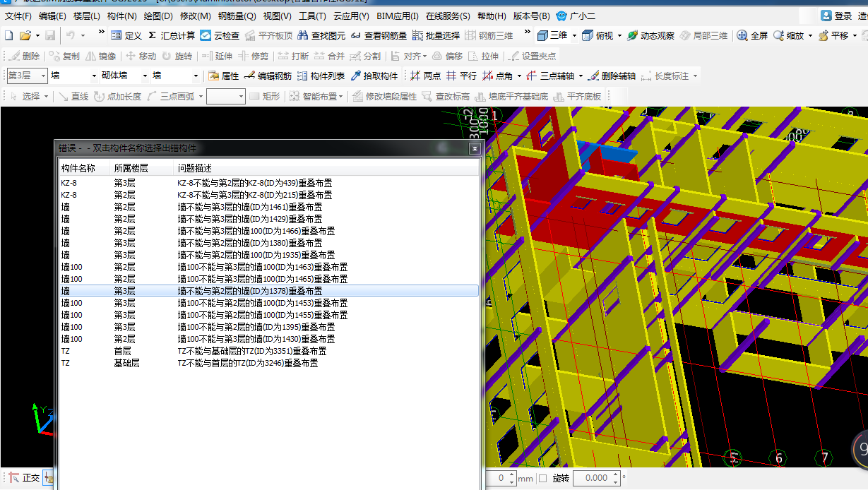Click 旋转 rotate tool in edit toolbar

(x=177, y=56)
